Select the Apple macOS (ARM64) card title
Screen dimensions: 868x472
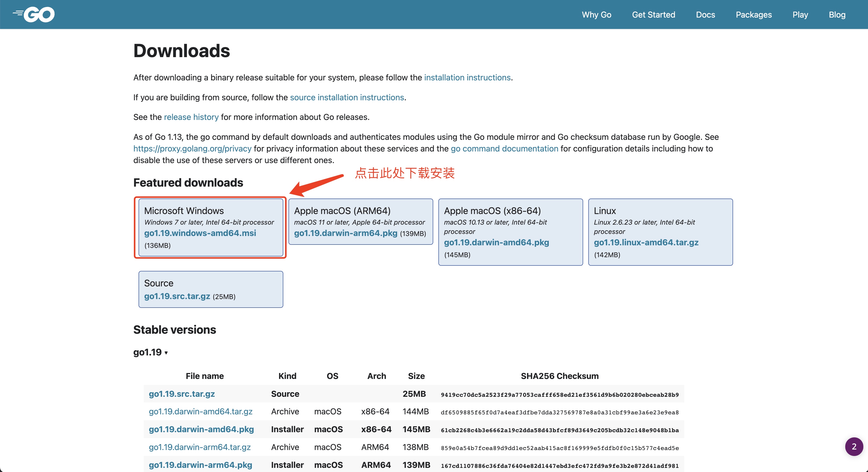pyautogui.click(x=342, y=211)
